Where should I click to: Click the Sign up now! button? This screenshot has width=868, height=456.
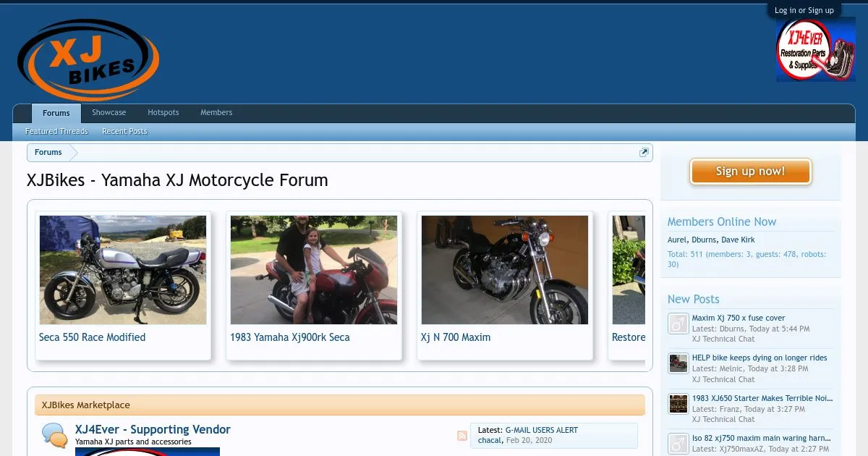(x=751, y=172)
